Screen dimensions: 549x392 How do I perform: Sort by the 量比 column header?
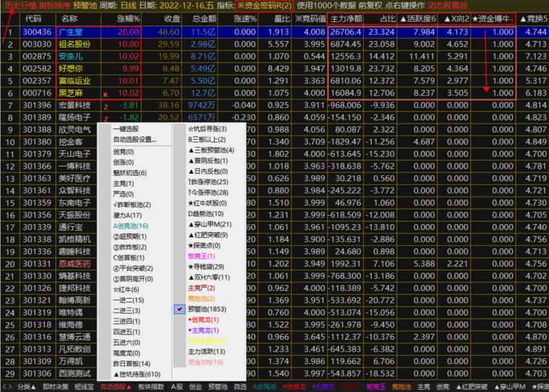click(282, 19)
